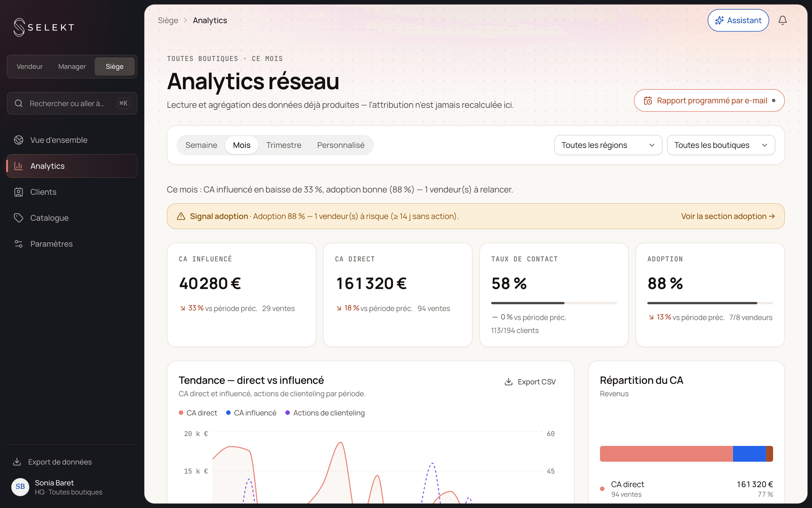Click the Paramètres sliders icon
This screenshot has height=508, width=812.
point(19,244)
